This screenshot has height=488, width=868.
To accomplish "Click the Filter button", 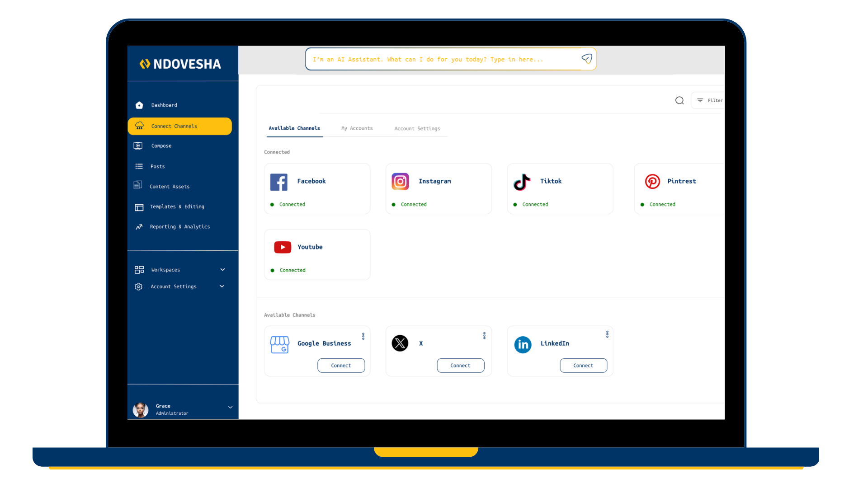I will 710,100.
